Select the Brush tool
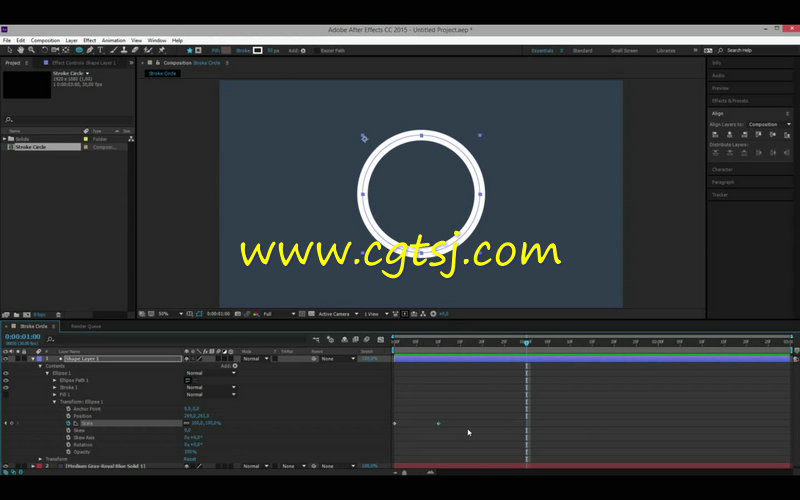 click(x=113, y=50)
